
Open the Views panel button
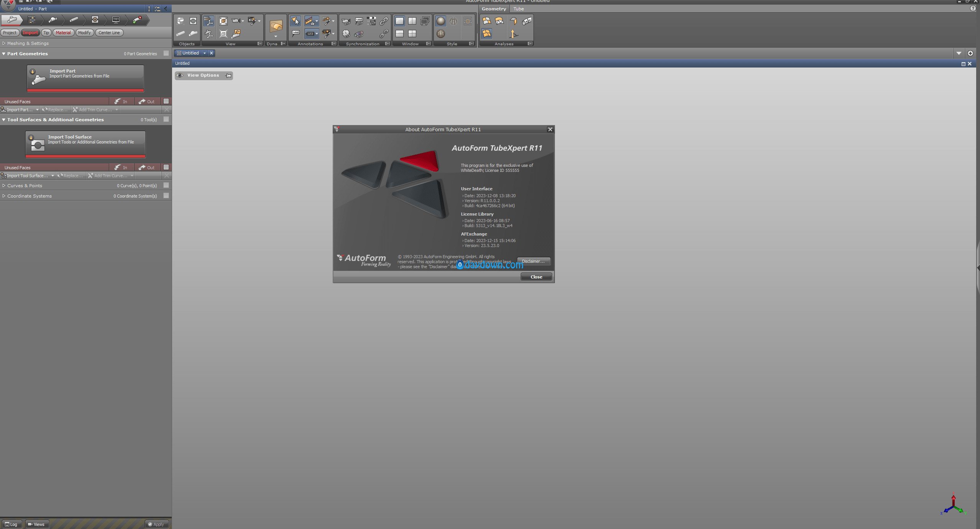point(37,524)
